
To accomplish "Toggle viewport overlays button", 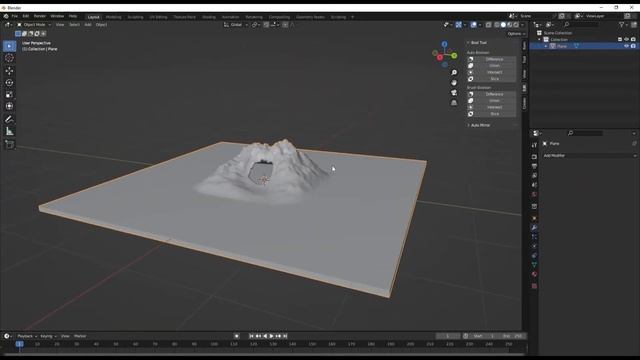I will pyautogui.click(x=473, y=25).
